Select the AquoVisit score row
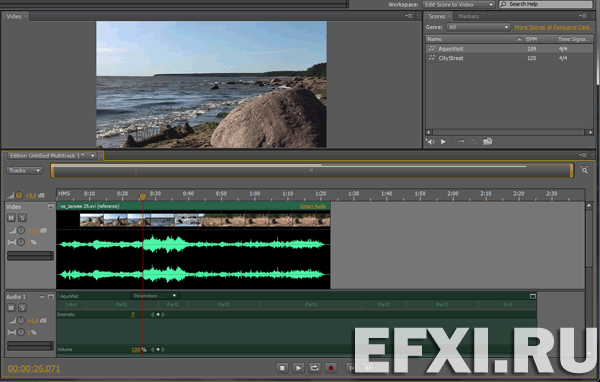The height and width of the screenshot is (382, 600). (509, 49)
